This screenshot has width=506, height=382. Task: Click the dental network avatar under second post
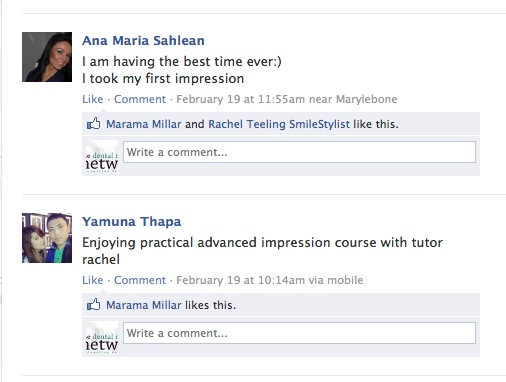tap(102, 337)
